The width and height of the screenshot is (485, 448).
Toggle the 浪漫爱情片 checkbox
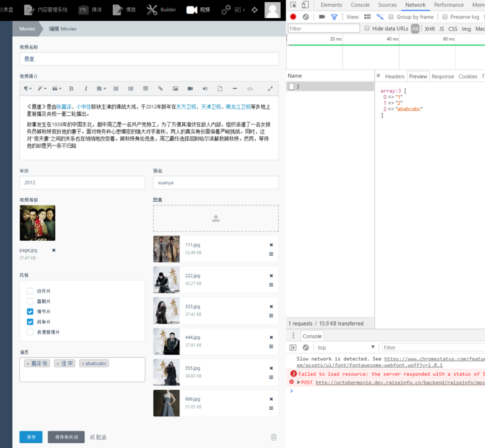(x=30, y=332)
